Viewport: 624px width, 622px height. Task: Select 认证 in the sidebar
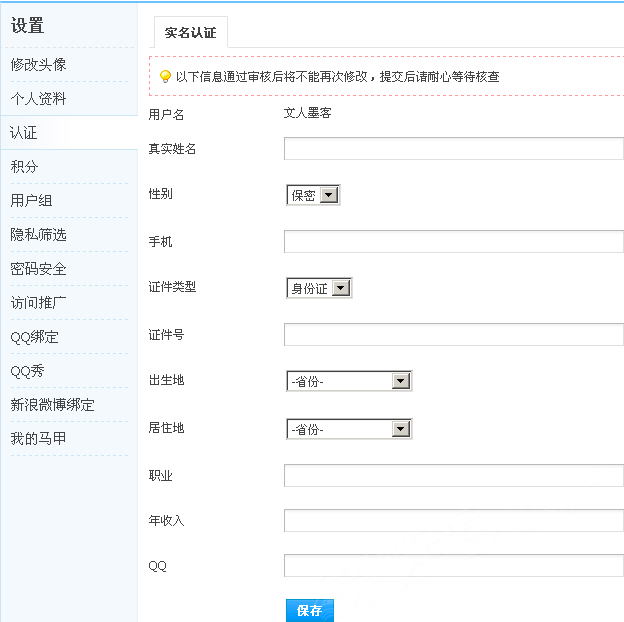click(x=24, y=133)
